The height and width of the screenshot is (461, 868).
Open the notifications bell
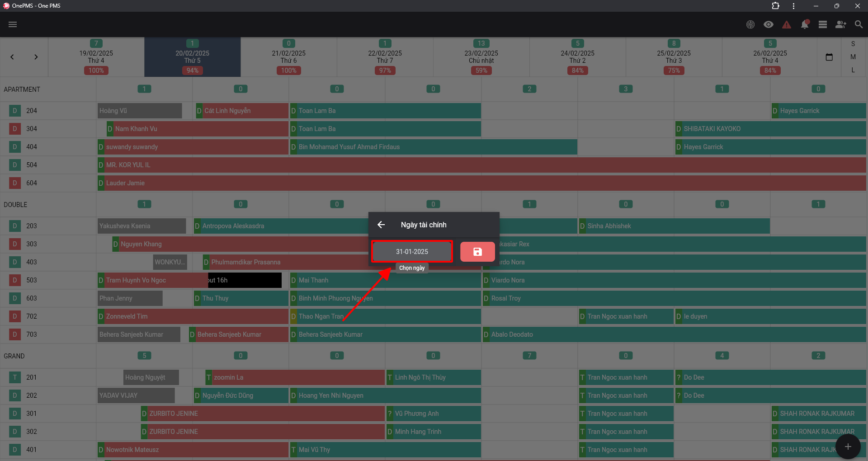(805, 24)
